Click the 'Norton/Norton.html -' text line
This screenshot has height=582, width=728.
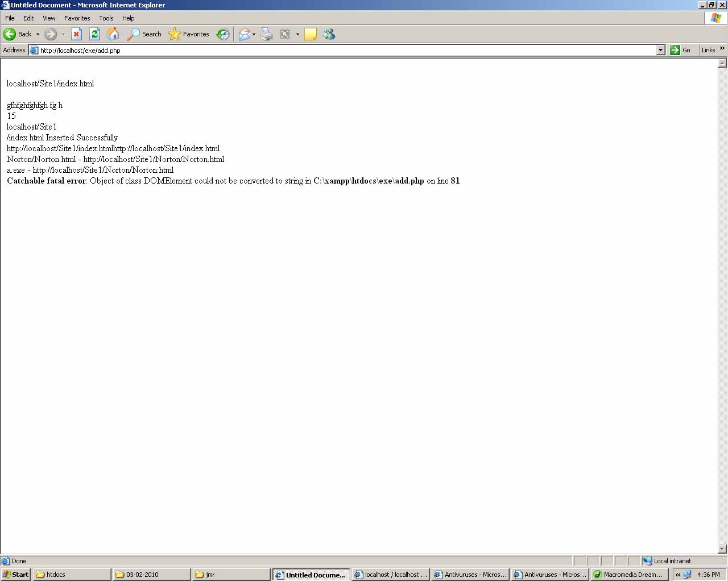115,159
